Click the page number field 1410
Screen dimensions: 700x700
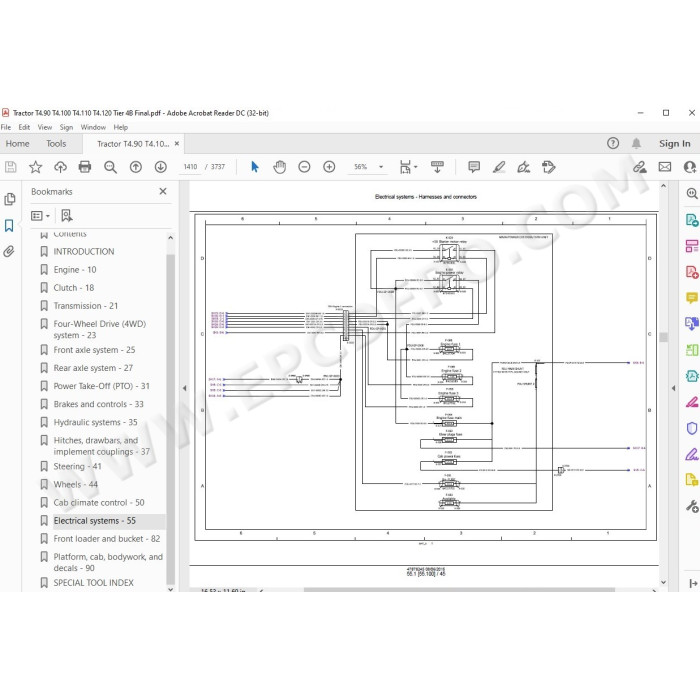(x=190, y=167)
